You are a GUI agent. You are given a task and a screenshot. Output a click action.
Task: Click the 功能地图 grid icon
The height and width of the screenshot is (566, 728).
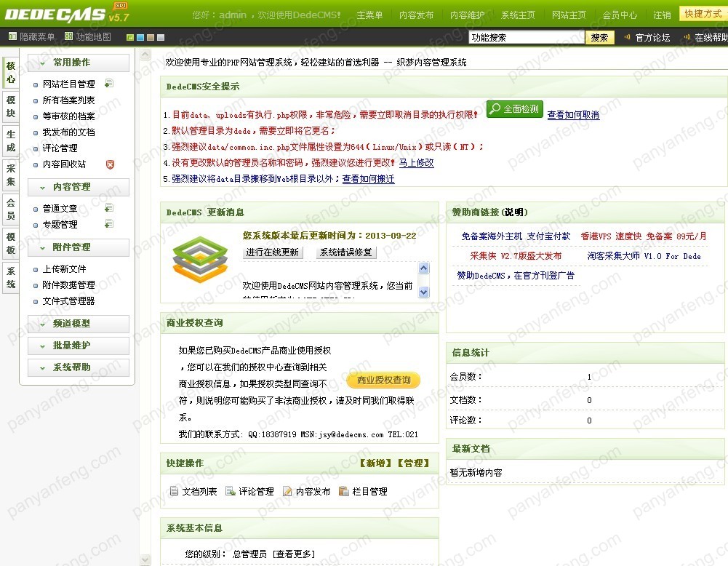(x=68, y=36)
